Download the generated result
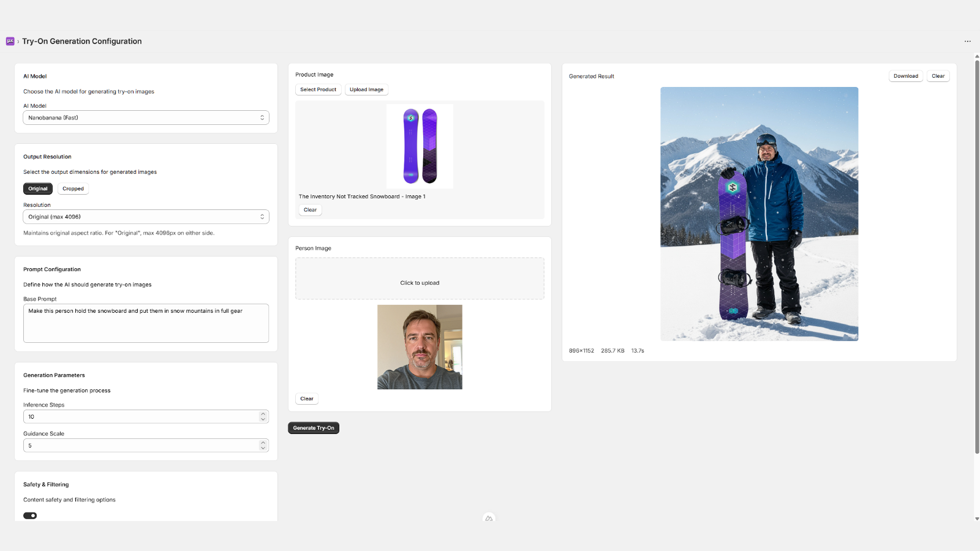 click(905, 75)
